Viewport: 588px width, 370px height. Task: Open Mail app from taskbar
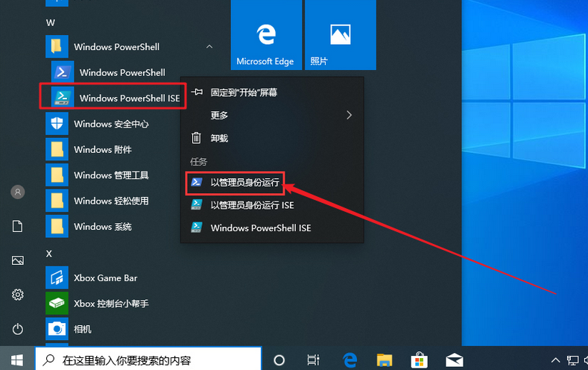coord(454,360)
